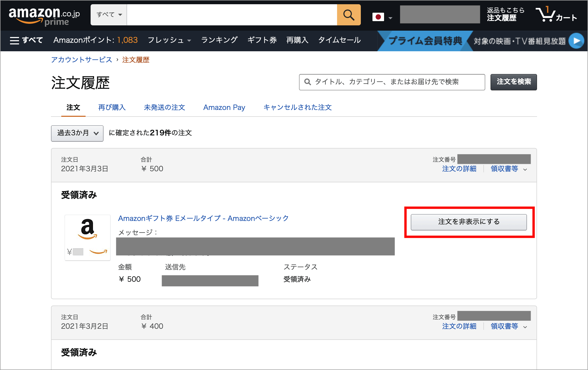
Task: Click the prime video play arrow icon
Action: (576, 41)
